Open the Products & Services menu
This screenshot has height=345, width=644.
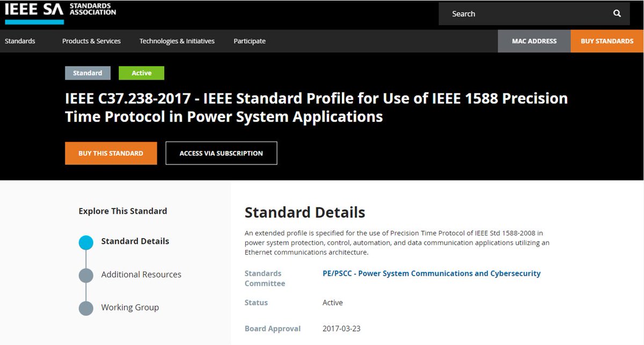click(91, 41)
